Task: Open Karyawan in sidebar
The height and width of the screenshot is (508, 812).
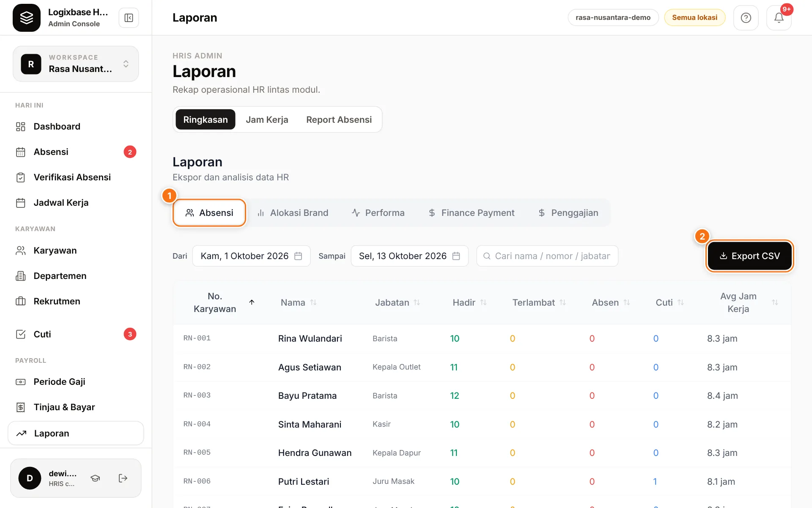Action: point(76,251)
